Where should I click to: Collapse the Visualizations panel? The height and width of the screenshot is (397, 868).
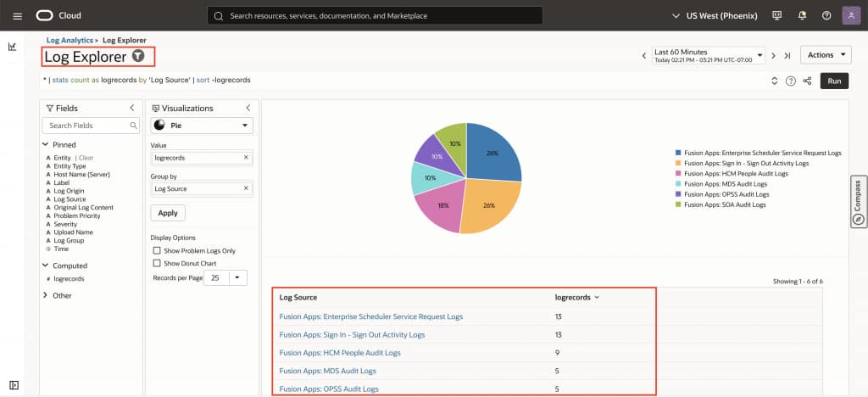click(x=248, y=108)
